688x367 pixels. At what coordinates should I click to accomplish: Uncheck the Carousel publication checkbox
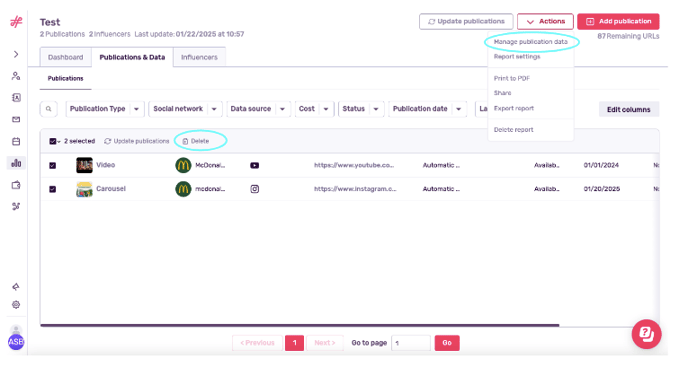(x=53, y=189)
